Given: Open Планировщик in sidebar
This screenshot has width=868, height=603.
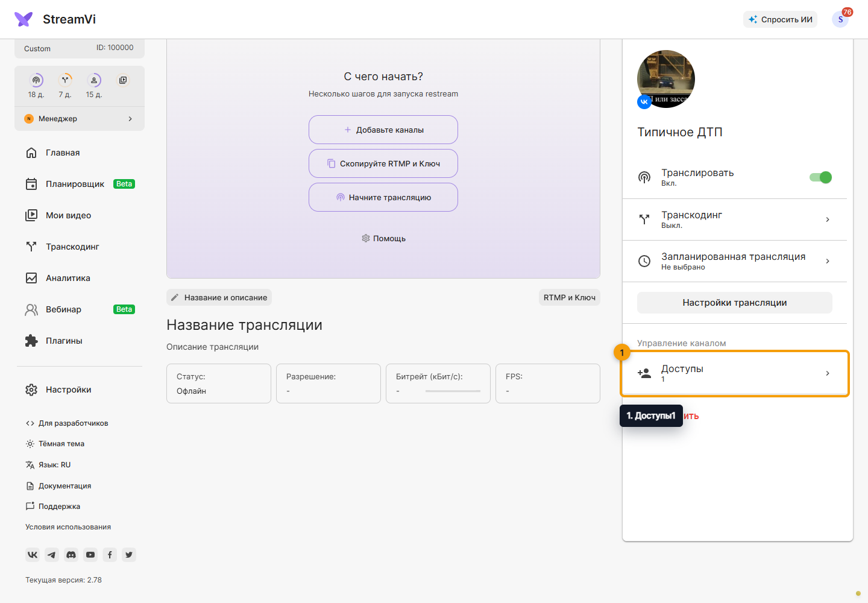Looking at the screenshot, I should tap(80, 184).
